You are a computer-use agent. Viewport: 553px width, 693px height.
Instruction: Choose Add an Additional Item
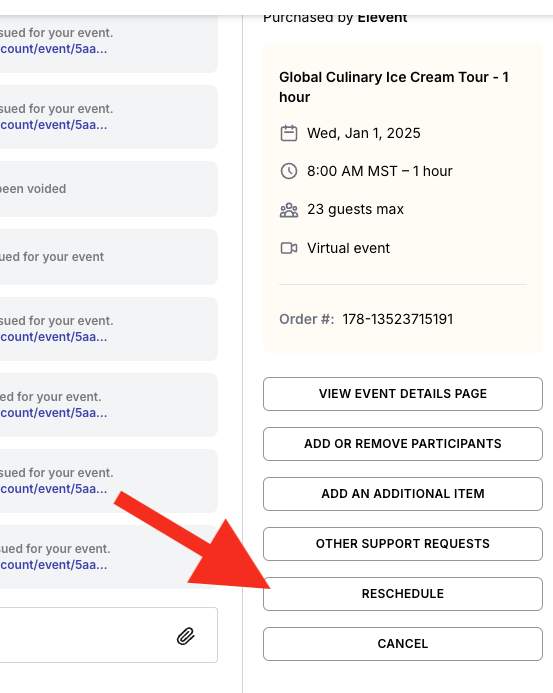403,494
